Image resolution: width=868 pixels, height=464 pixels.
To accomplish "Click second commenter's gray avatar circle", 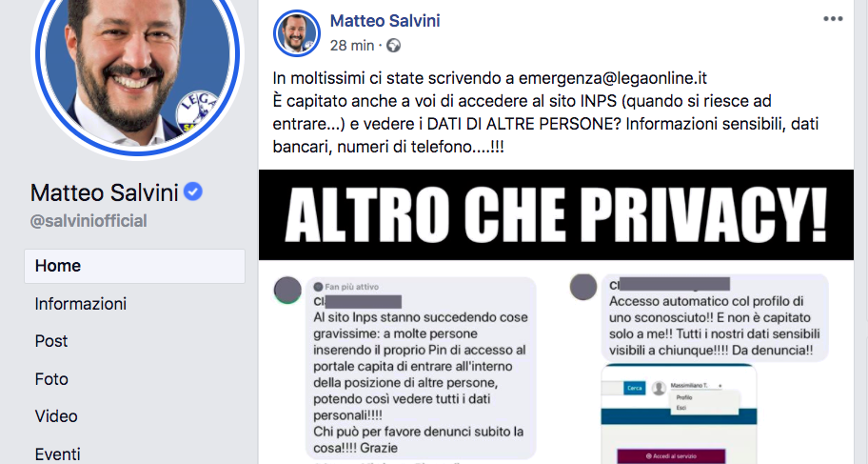I will 583,287.
